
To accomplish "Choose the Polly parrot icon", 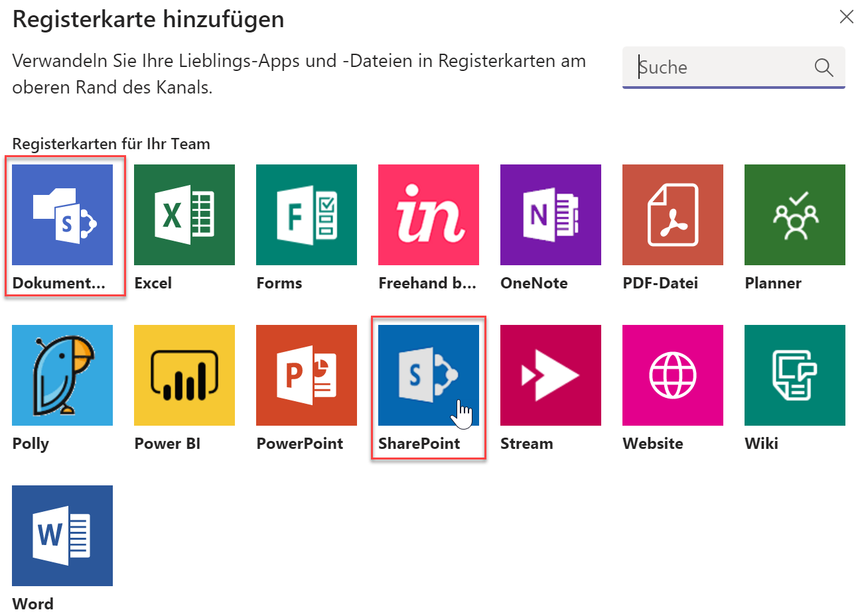I will pos(62,375).
